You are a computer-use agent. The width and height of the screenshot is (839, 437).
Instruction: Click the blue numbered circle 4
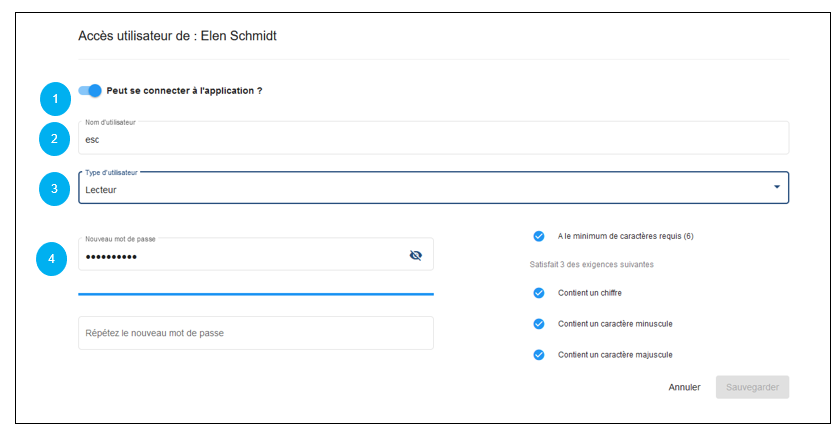click(56, 259)
